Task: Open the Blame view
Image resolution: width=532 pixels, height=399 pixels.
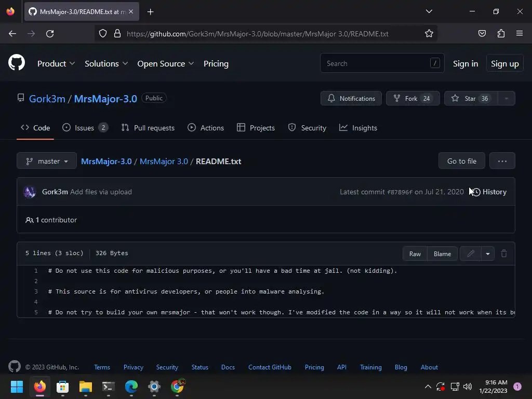Action: coord(442,254)
